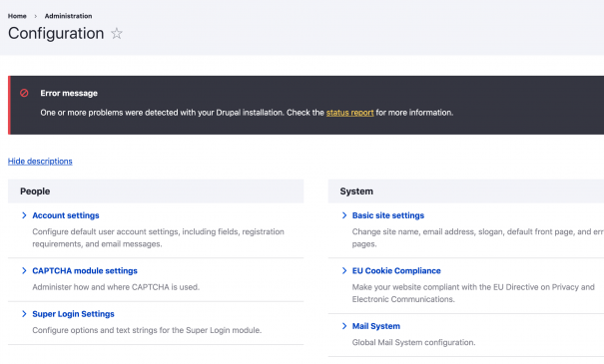Viewport: 604px width, 364px height.
Task: Click the 'Configure default user account settings' description
Action: click(159, 237)
